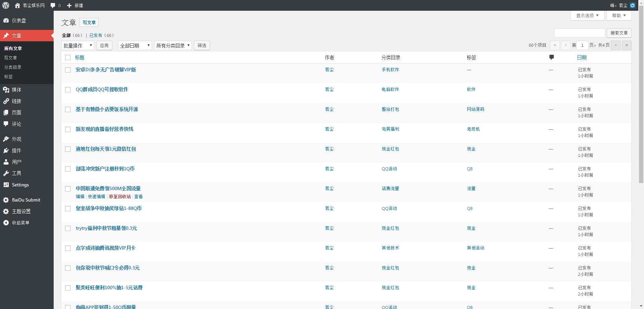The height and width of the screenshot is (309, 644).
Task: Open the 外观 appearance brush icon
Action: pos(6,139)
